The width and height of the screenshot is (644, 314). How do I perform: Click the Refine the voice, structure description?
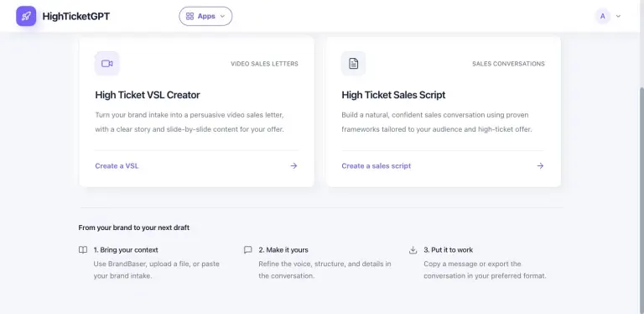click(325, 270)
